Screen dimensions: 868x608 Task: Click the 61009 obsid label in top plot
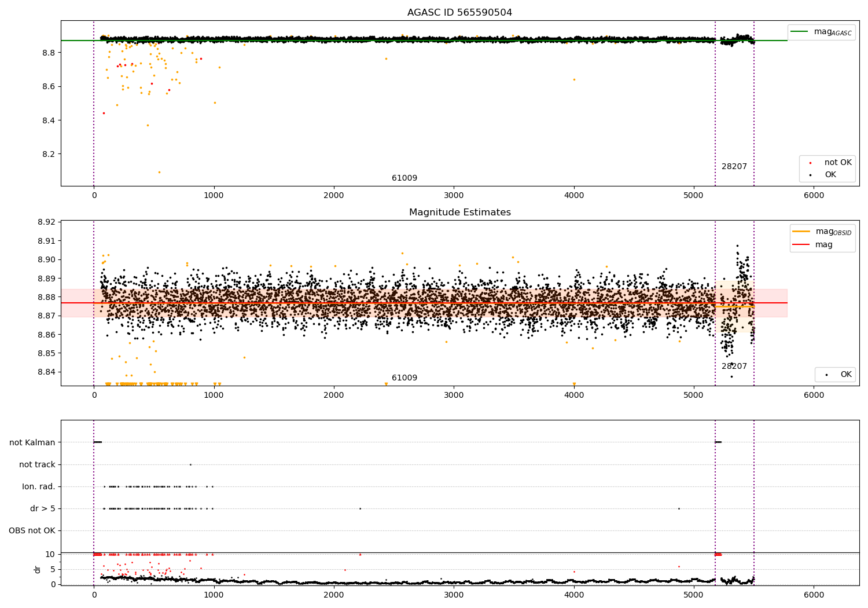(404, 178)
